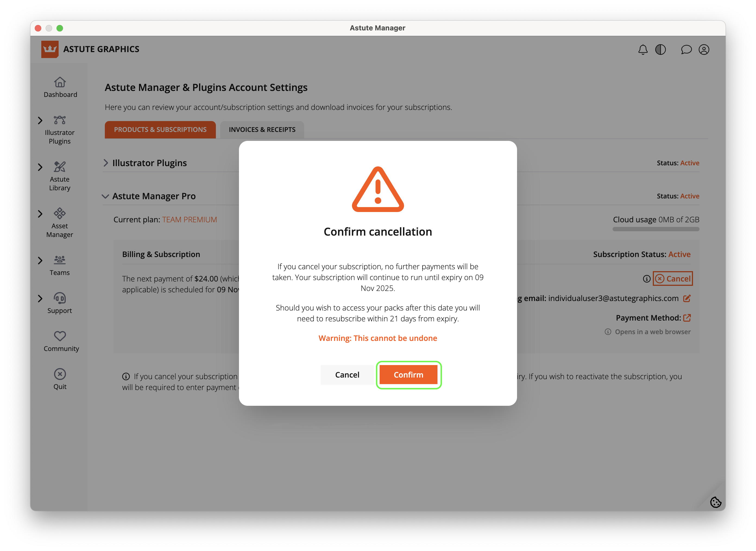Open the user account profile icon
756x551 pixels.
(x=704, y=49)
